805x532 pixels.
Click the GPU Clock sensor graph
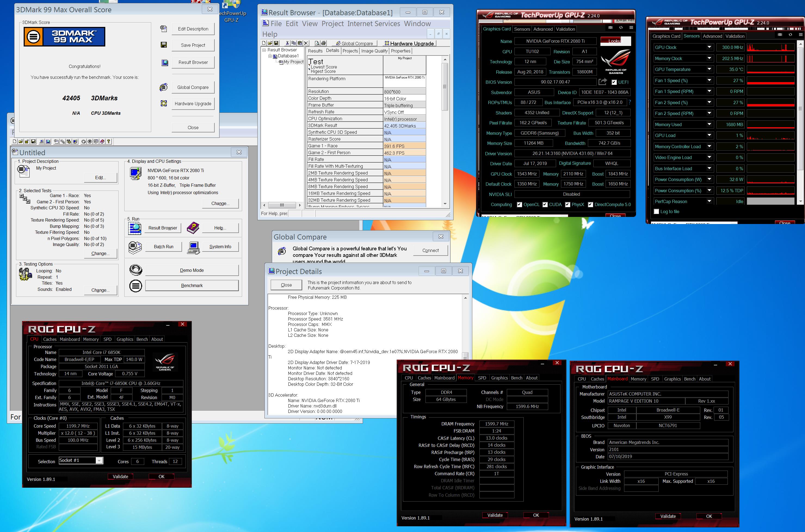(x=771, y=47)
